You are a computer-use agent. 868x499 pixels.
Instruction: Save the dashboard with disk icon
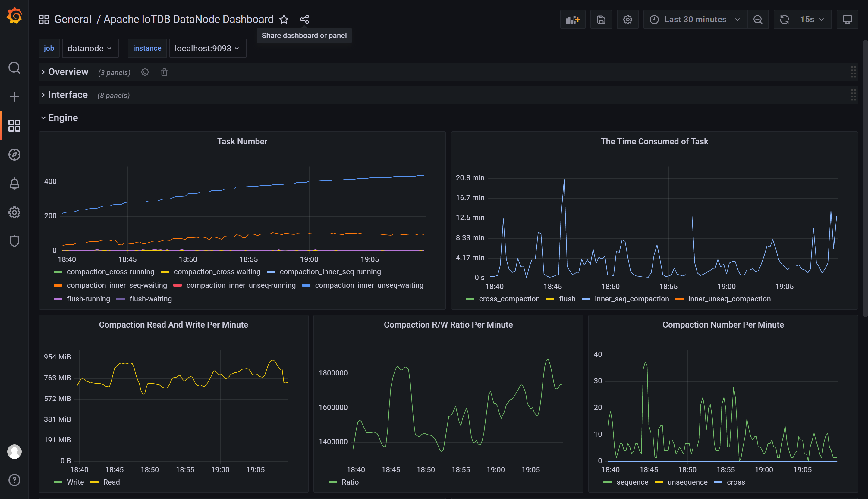(x=601, y=20)
